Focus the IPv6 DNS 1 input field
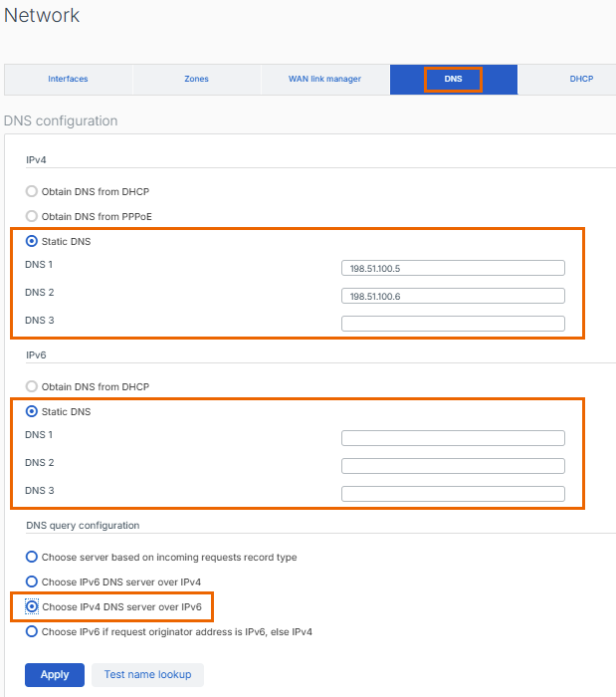 pyautogui.click(x=453, y=438)
